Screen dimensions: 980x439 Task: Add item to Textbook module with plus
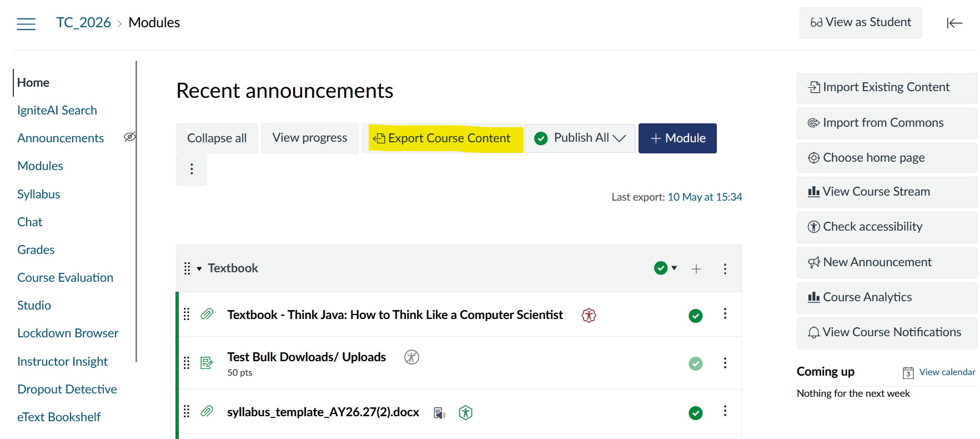[696, 269]
